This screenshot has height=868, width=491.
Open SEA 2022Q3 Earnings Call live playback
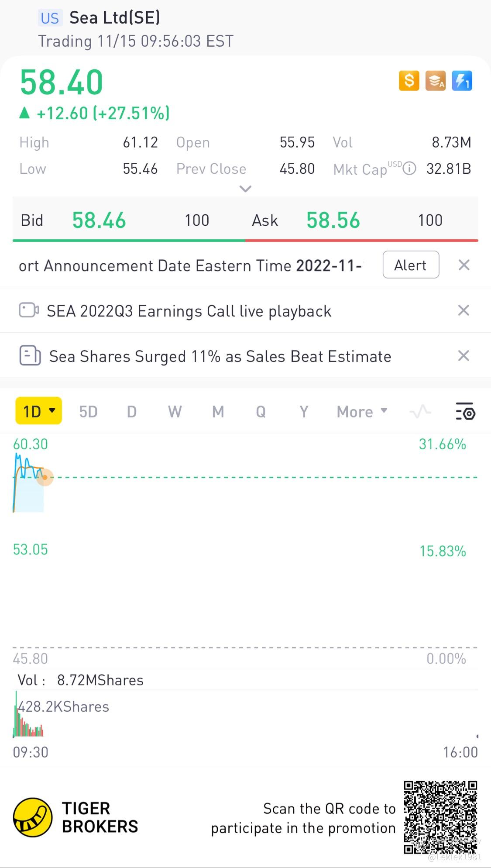[189, 311]
